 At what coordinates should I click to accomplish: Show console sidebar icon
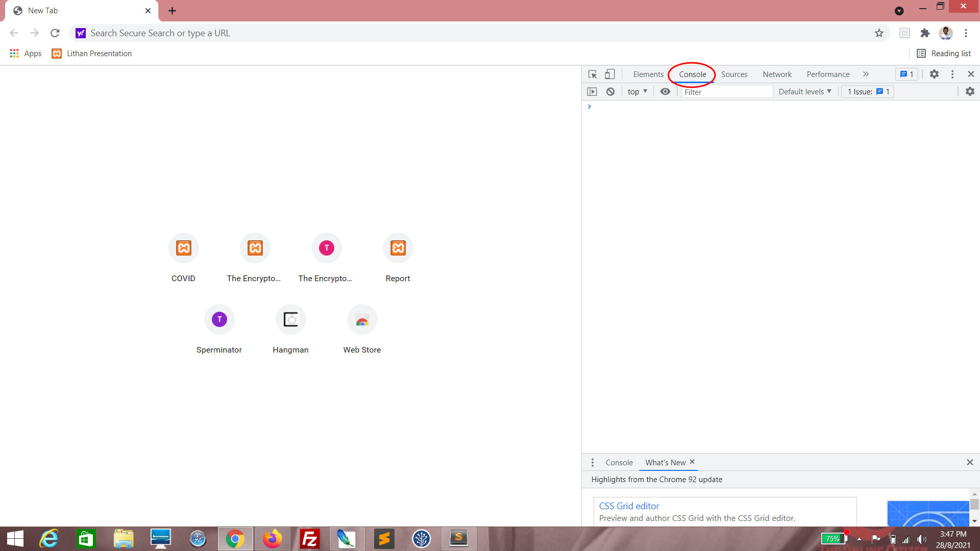[x=592, y=92]
